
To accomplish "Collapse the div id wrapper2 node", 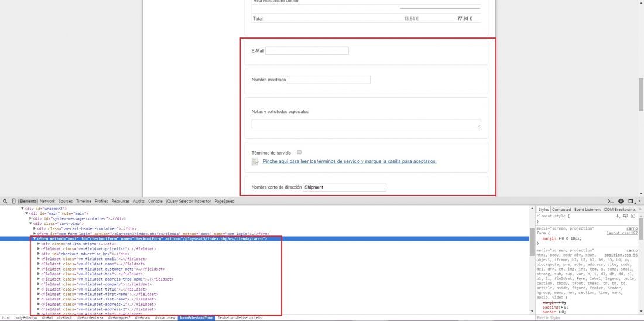I will 23,209.
